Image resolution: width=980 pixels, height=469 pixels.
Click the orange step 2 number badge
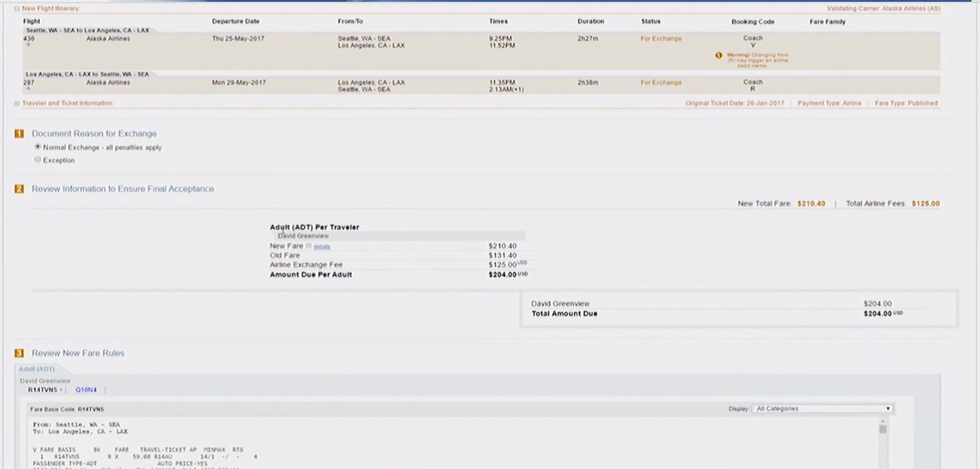coord(19,189)
